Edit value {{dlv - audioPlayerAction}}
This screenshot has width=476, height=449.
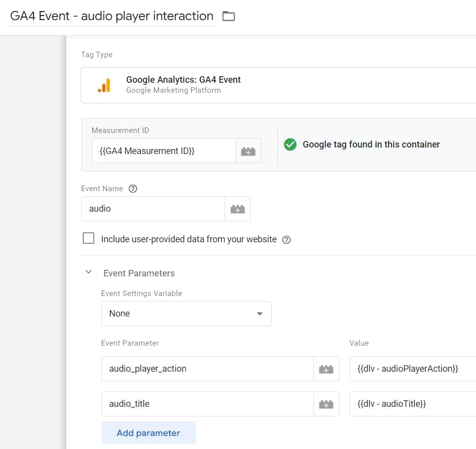[x=413, y=369]
